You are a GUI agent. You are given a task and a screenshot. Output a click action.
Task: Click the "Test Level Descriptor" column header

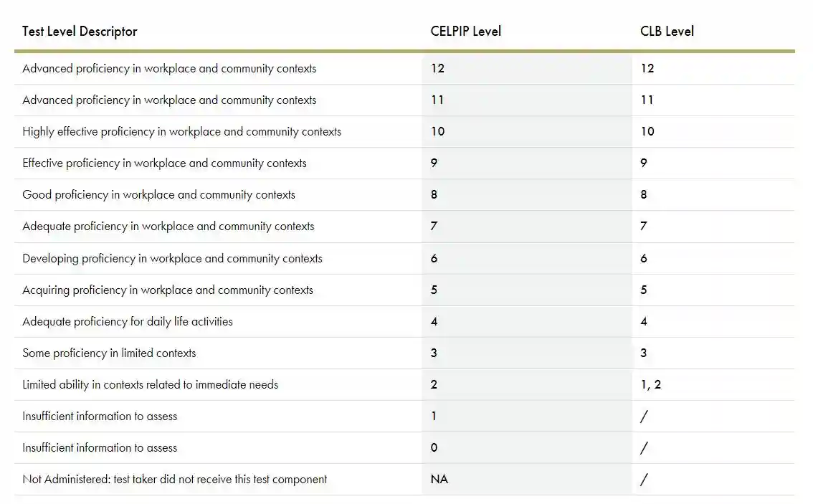pos(80,32)
